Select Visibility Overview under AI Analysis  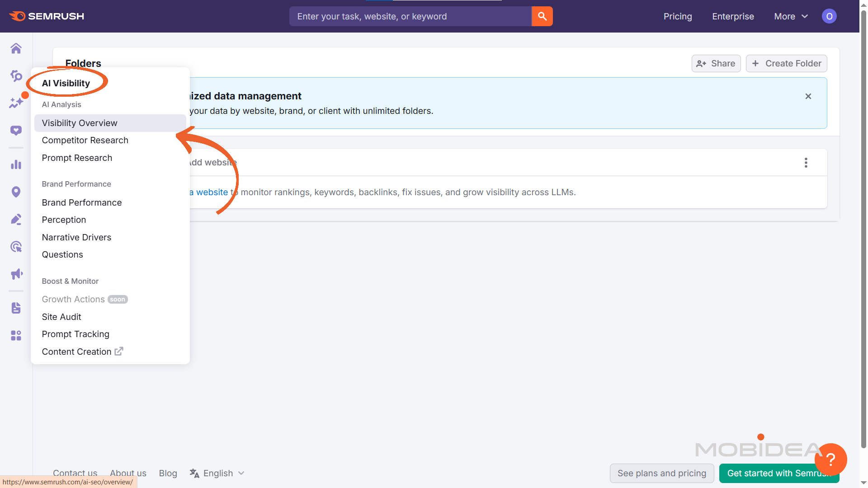80,122
